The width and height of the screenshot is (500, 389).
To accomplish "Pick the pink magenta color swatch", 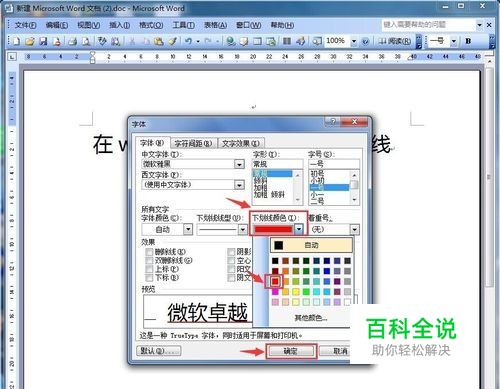I will [x=275, y=292].
